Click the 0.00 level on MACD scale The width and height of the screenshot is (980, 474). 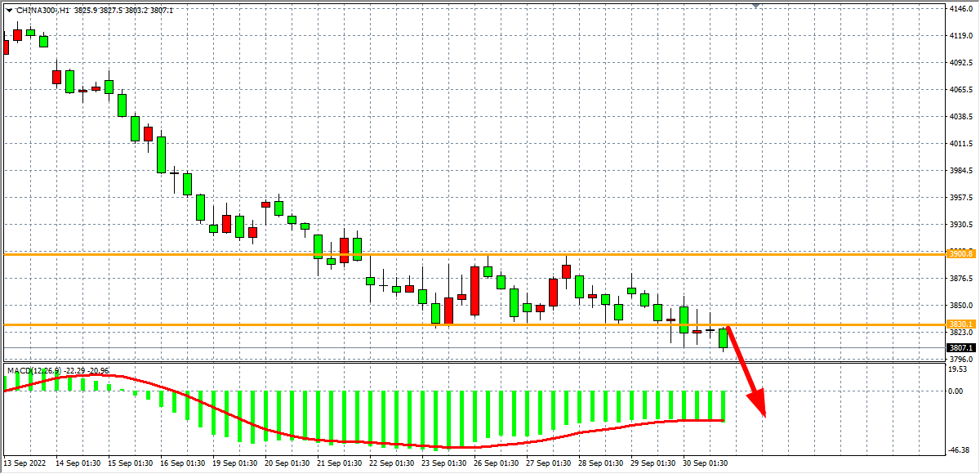[x=955, y=391]
